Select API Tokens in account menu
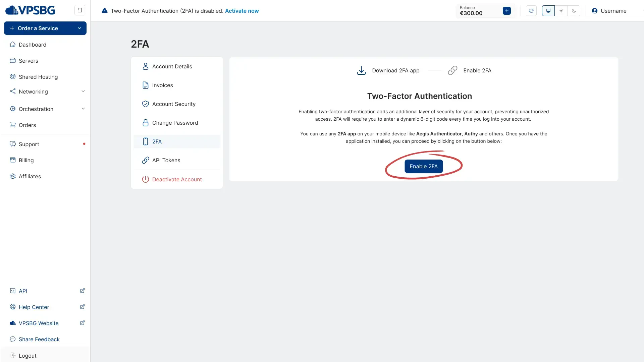 (x=166, y=160)
